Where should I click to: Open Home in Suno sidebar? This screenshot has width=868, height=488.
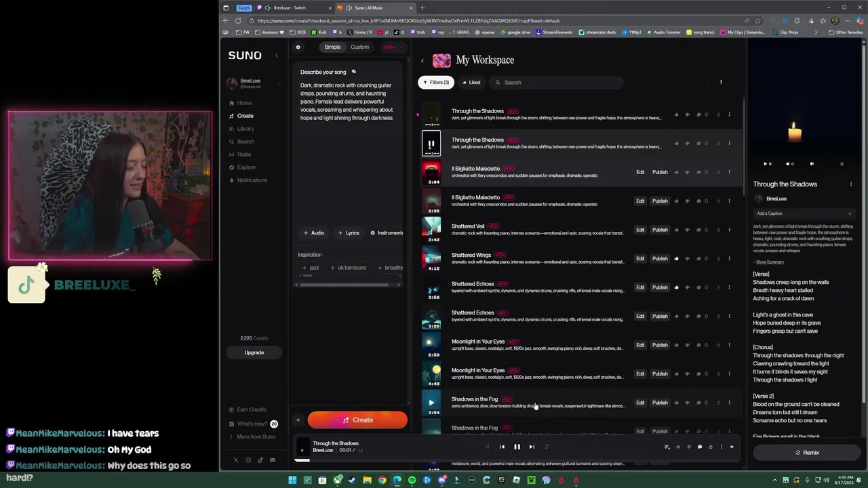point(241,103)
